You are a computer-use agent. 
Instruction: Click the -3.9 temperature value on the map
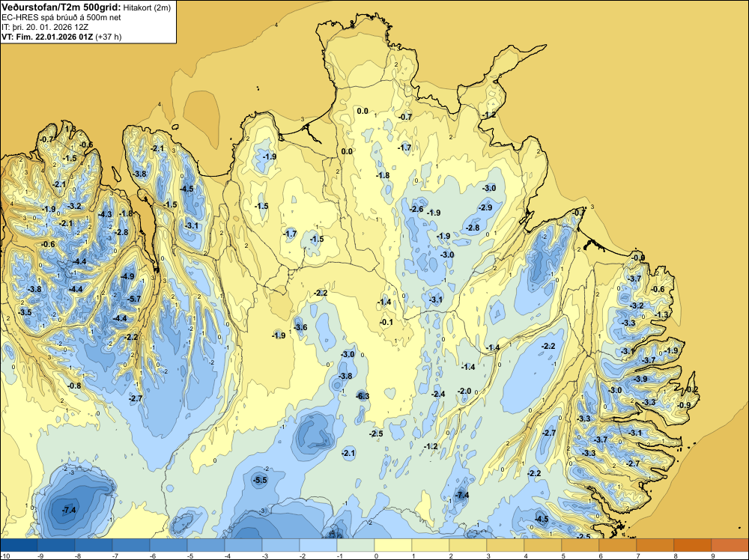640,379
